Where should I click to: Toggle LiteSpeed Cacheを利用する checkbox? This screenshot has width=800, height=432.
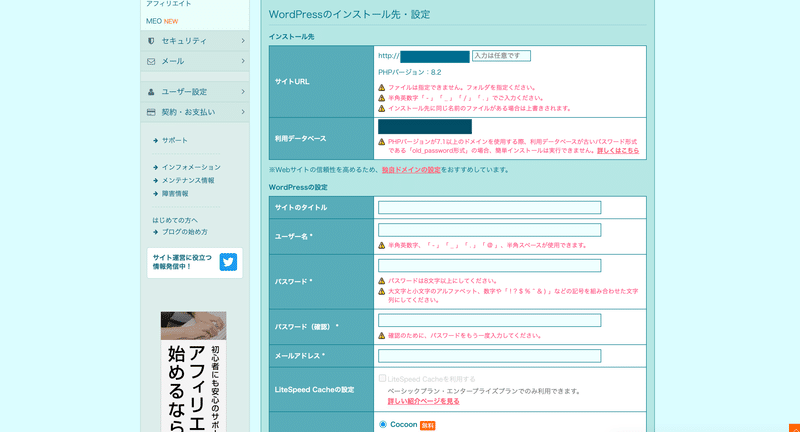(x=382, y=378)
